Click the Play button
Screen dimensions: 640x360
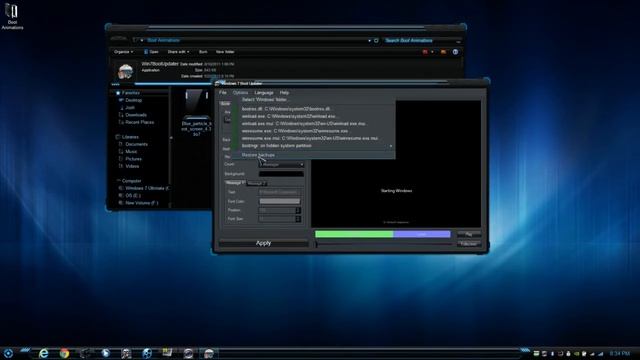(x=469, y=234)
